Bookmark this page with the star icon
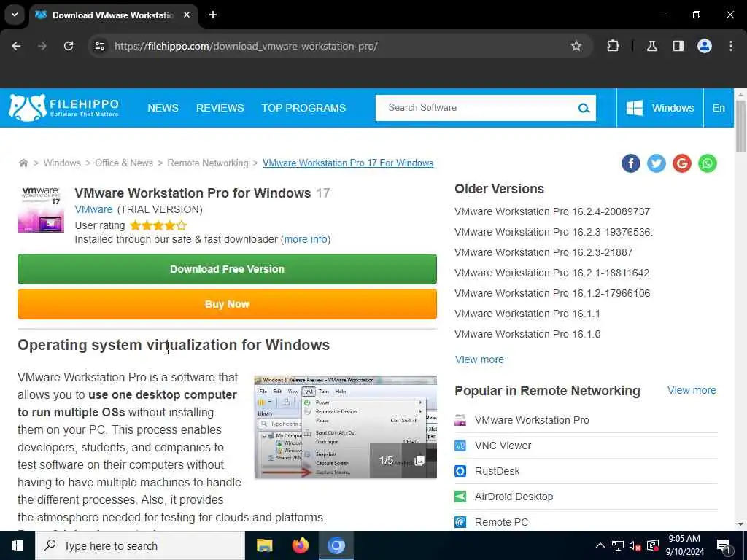This screenshot has width=747, height=560. [576, 46]
